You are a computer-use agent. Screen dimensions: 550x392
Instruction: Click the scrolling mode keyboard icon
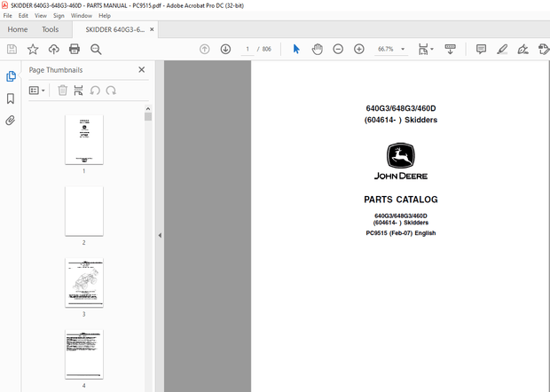(x=450, y=49)
